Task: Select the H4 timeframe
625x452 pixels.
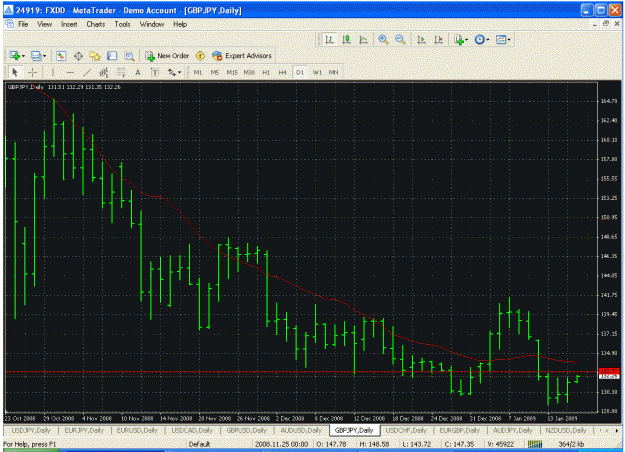Action: [x=283, y=72]
